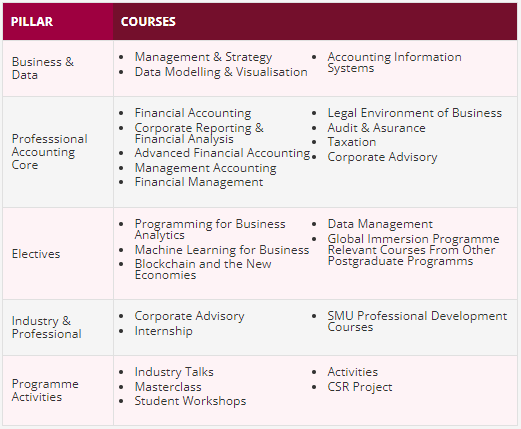The height and width of the screenshot is (429, 521).
Task: Select the Electives pillar cell
Action: point(58,254)
